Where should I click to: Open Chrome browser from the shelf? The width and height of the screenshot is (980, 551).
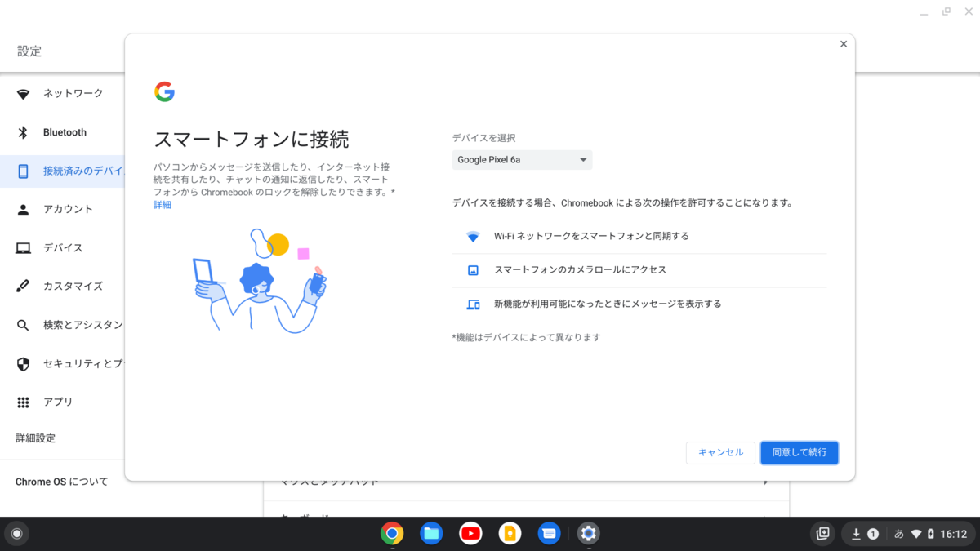(x=392, y=534)
